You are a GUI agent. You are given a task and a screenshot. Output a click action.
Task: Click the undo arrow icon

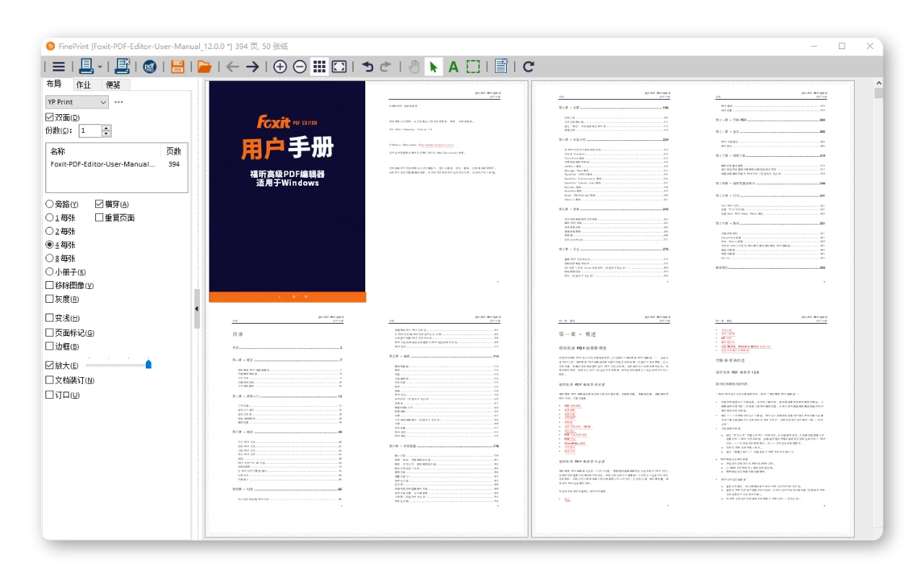coord(367,67)
